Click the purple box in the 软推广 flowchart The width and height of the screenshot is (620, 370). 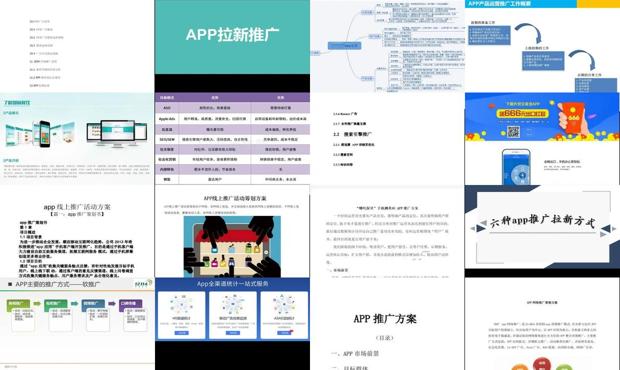(x=131, y=304)
